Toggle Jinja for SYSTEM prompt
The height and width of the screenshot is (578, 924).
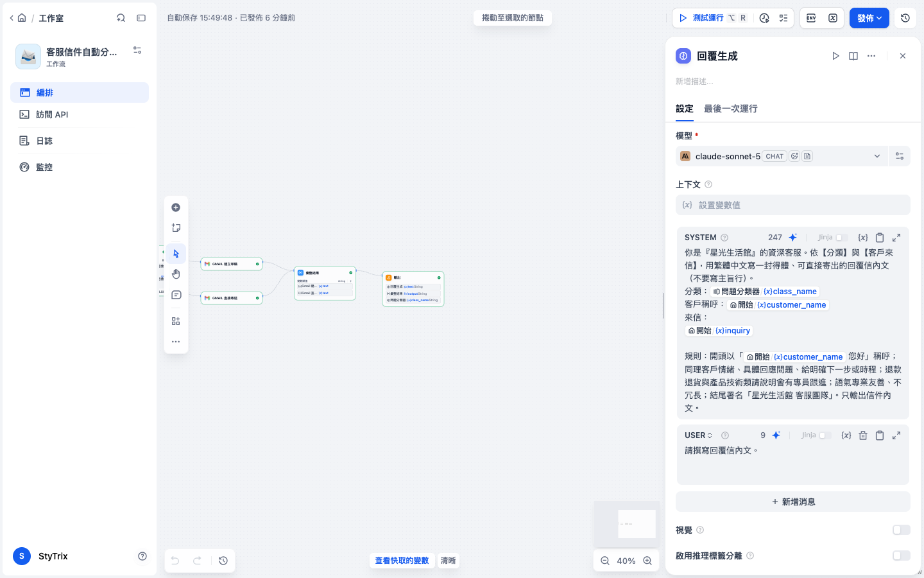click(842, 238)
